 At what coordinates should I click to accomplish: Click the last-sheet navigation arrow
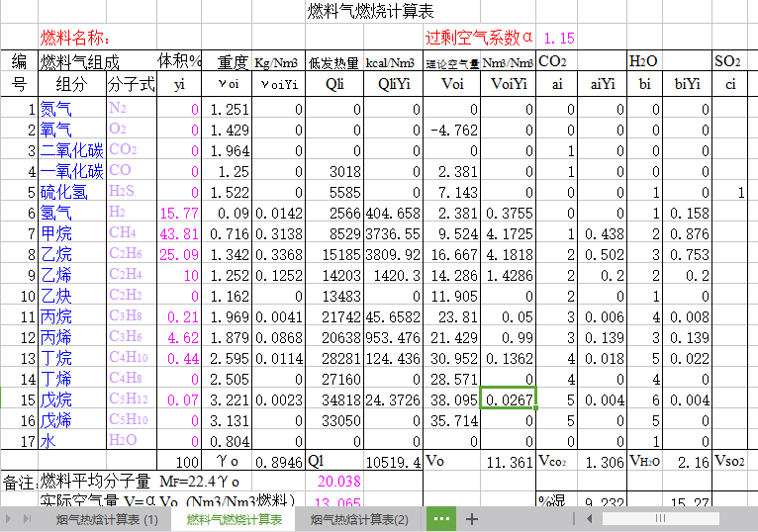27,519
